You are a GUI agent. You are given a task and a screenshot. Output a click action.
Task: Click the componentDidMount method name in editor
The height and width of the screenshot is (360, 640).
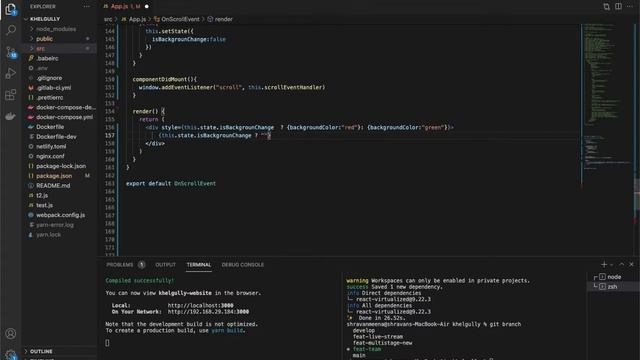[x=160, y=79]
